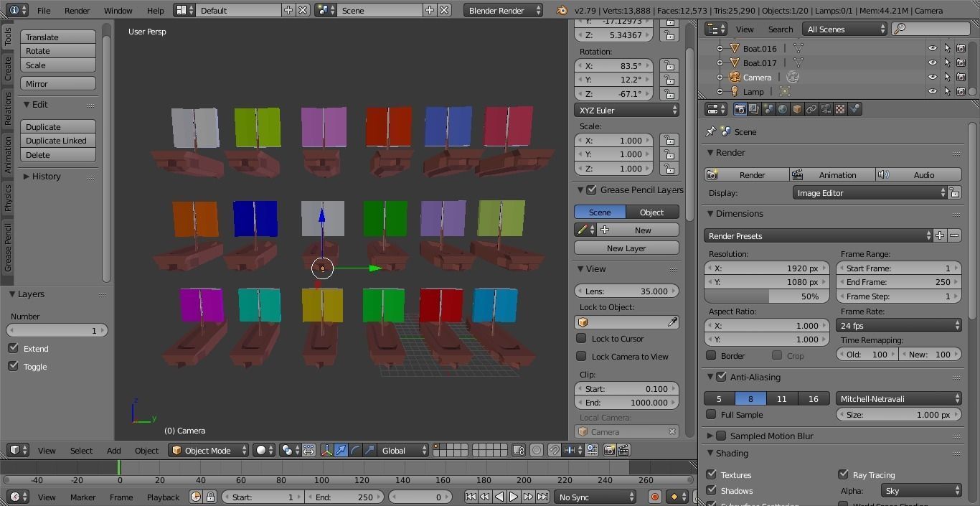Click the Translate button

click(x=58, y=37)
